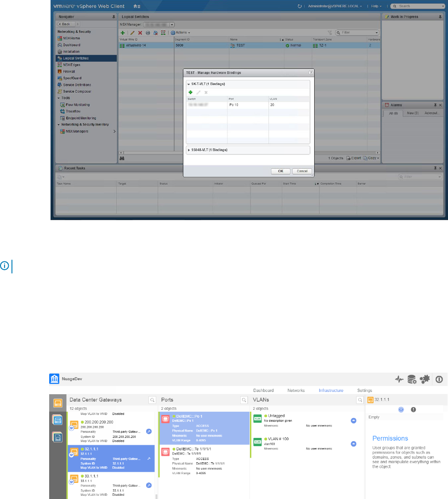The height and width of the screenshot is (499, 448).
Task: Open the Nuage Networks tab
Action: (296, 391)
